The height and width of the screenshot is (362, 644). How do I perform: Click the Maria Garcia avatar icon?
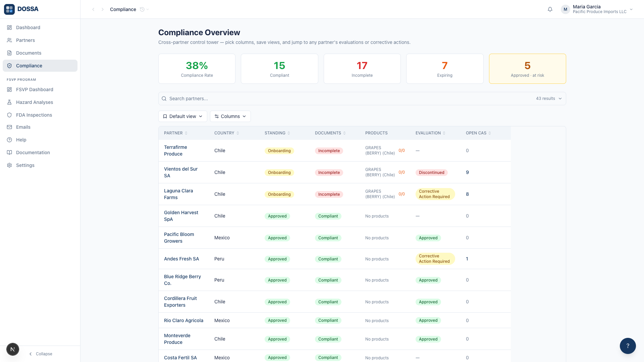566,9
